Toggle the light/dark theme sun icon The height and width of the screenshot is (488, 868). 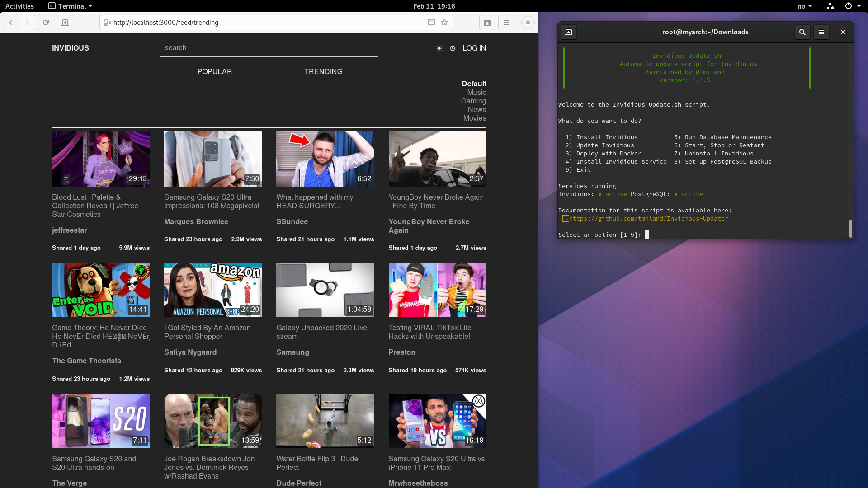[x=439, y=48]
